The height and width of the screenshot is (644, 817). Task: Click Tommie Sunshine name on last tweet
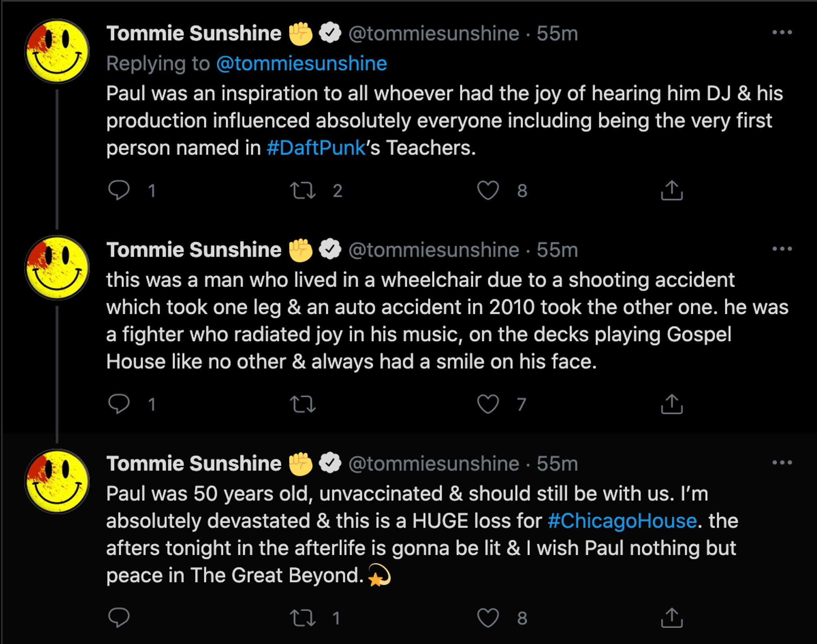(194, 463)
